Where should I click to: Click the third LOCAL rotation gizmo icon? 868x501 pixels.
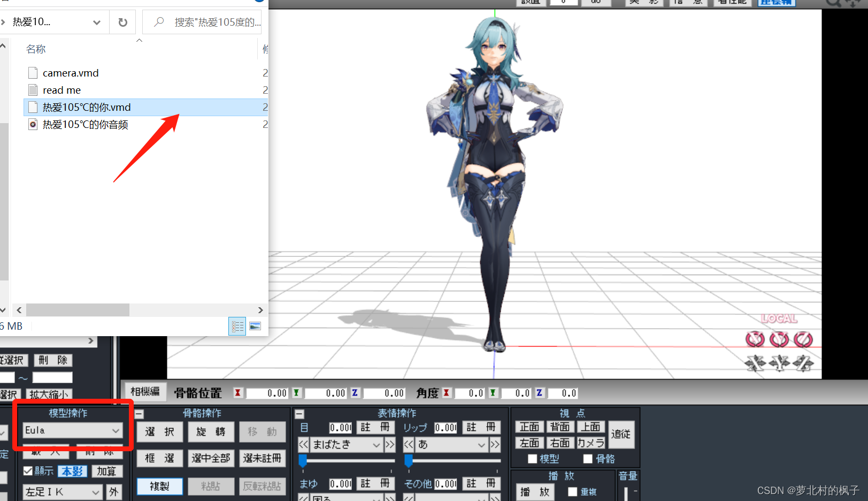coord(803,339)
